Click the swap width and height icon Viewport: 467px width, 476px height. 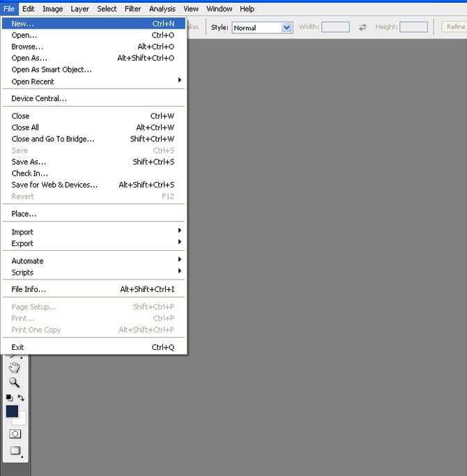[362, 27]
